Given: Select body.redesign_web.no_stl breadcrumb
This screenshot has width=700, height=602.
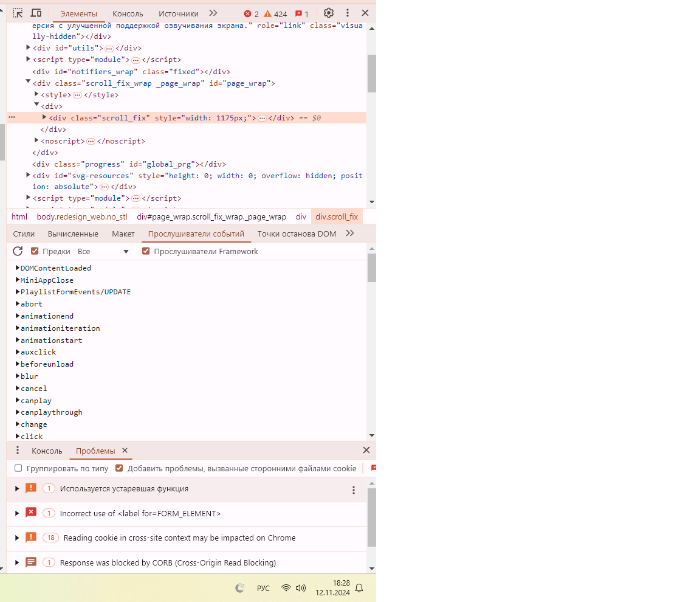Looking at the screenshot, I should click(82, 216).
